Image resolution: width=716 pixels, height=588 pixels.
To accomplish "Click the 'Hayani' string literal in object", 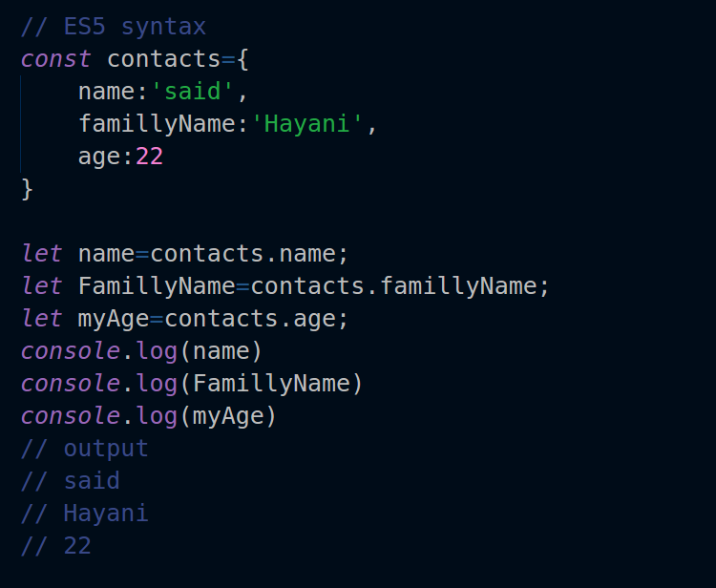I will [x=308, y=123].
